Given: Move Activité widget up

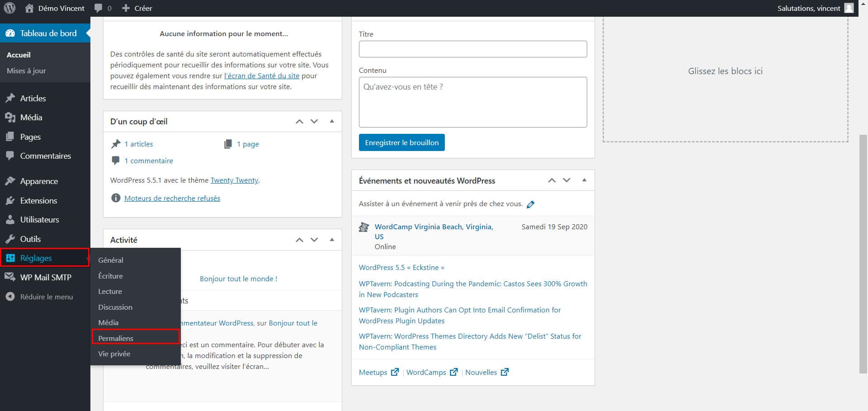Looking at the screenshot, I should [x=299, y=240].
